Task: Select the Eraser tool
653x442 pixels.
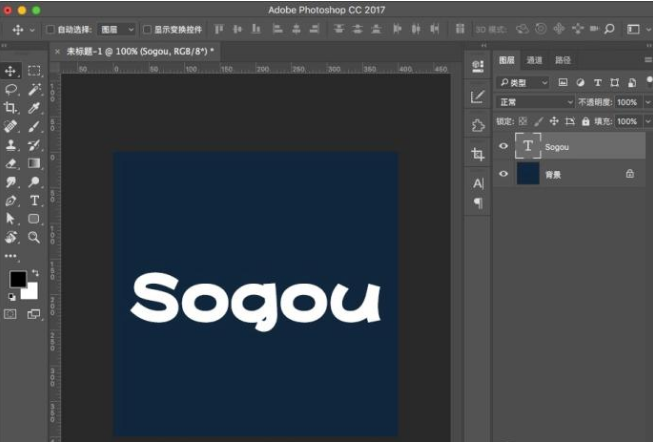Action: pos(11,163)
